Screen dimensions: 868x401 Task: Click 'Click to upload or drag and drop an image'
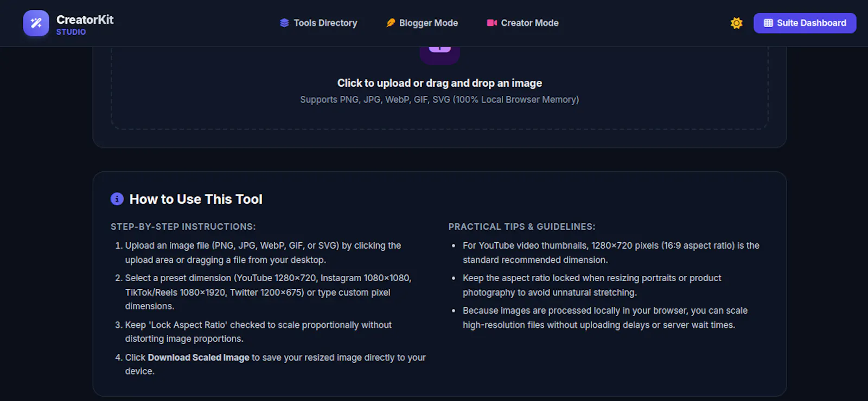[x=439, y=83]
